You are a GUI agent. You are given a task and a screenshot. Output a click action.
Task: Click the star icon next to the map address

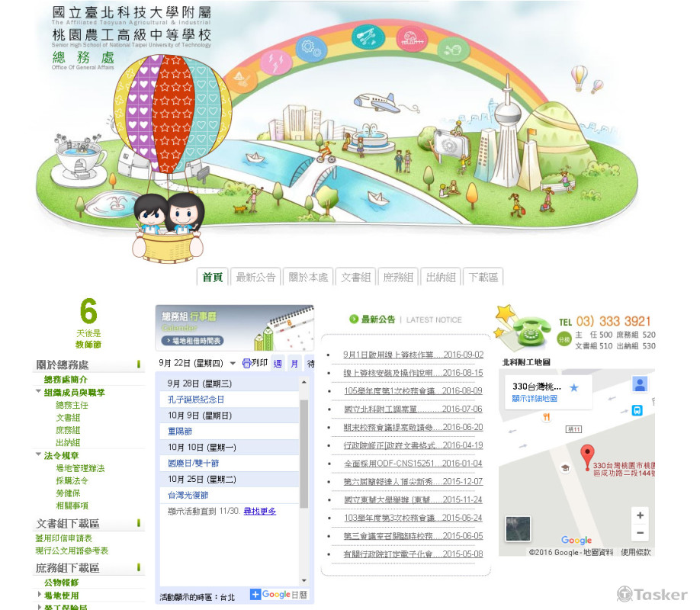(x=575, y=387)
